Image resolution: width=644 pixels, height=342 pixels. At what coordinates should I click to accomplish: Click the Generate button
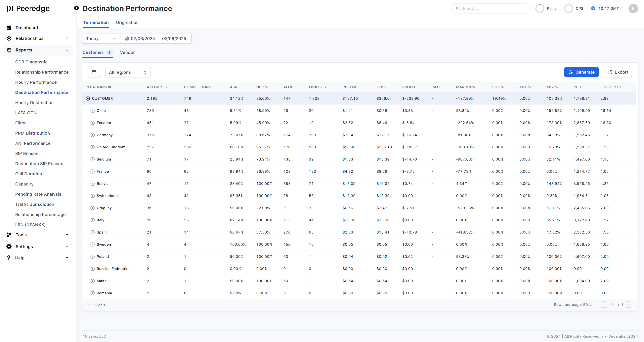581,72
